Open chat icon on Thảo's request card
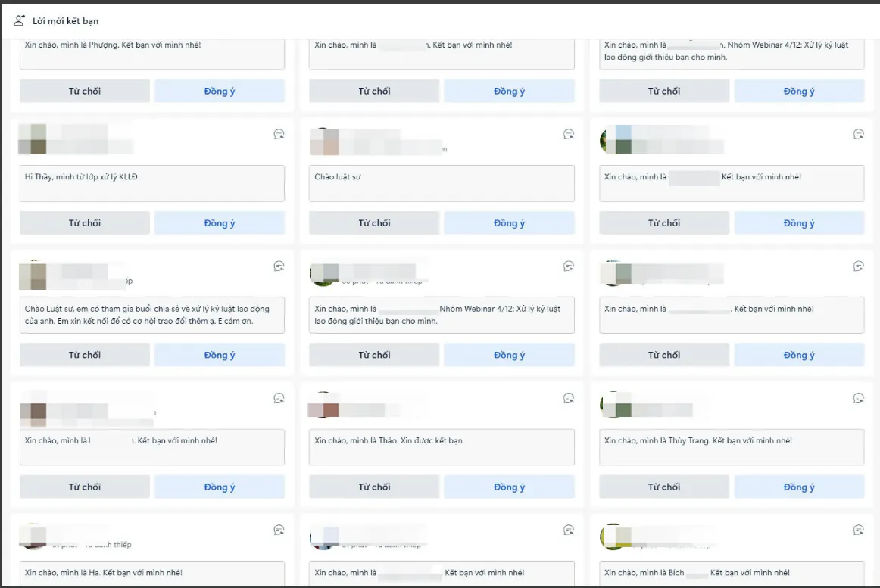 click(569, 398)
